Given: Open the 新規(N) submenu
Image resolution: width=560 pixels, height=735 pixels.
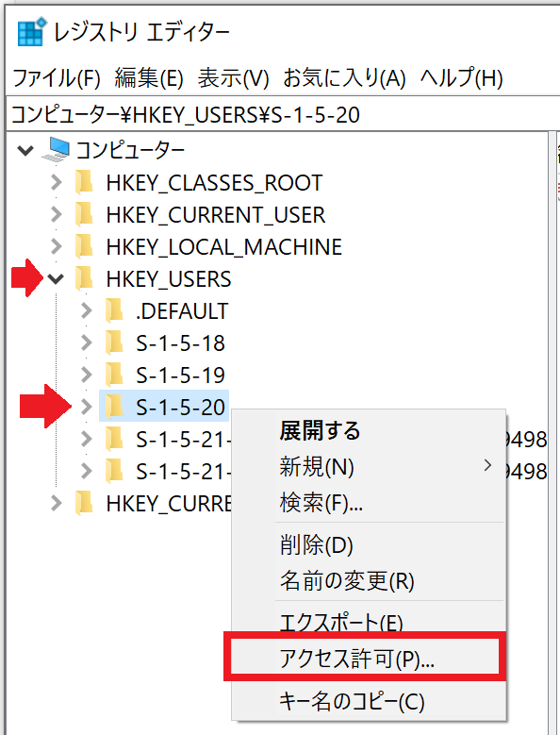Looking at the screenshot, I should (x=369, y=466).
